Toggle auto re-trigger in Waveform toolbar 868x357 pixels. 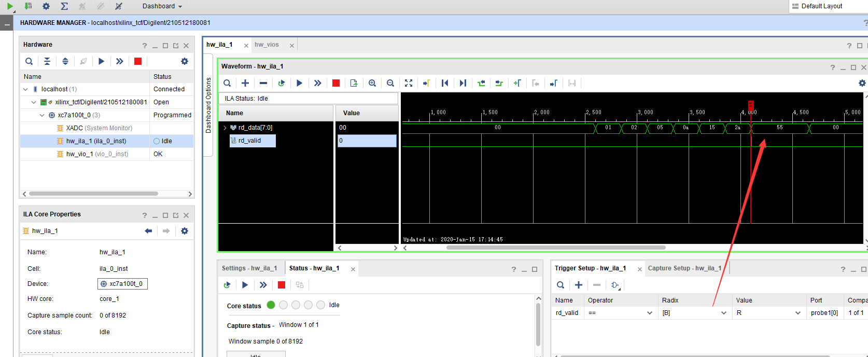click(x=282, y=83)
